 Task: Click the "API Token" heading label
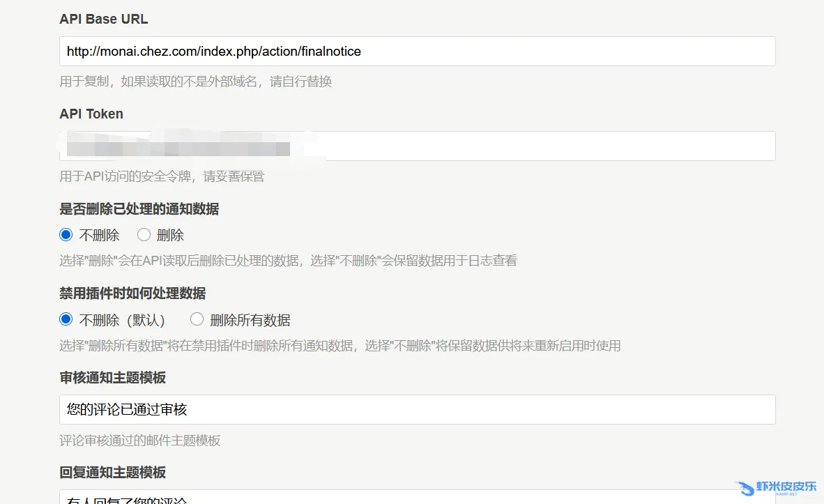tap(91, 114)
